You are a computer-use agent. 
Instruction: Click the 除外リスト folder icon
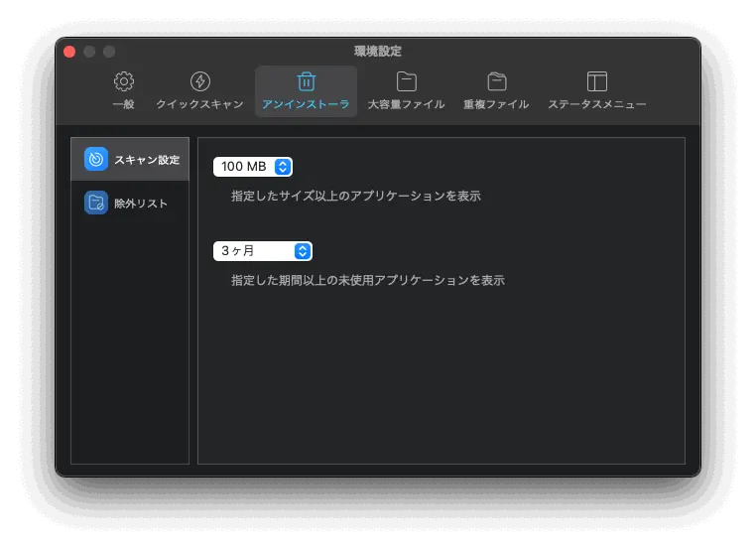click(96, 203)
